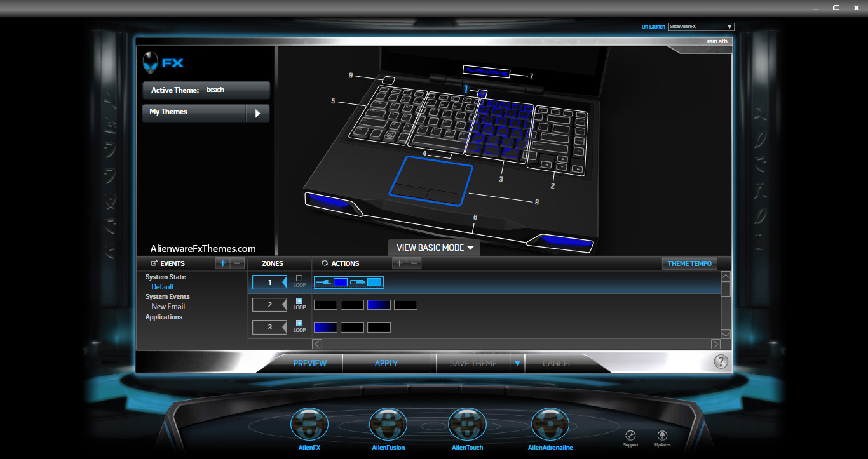Viewport: 868px width, 459px height.
Task: Select the battery icon in zone 1 actions
Action: point(358,282)
